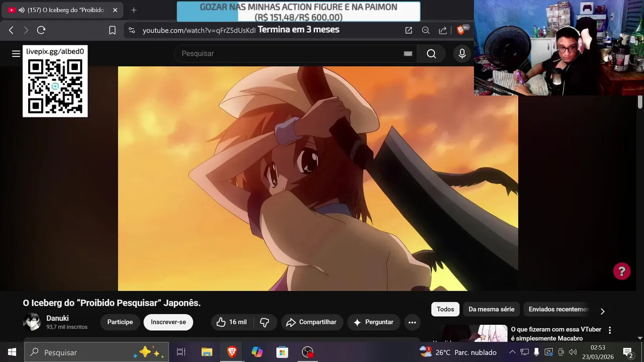Open site settings icon beside URL

tap(132, 30)
